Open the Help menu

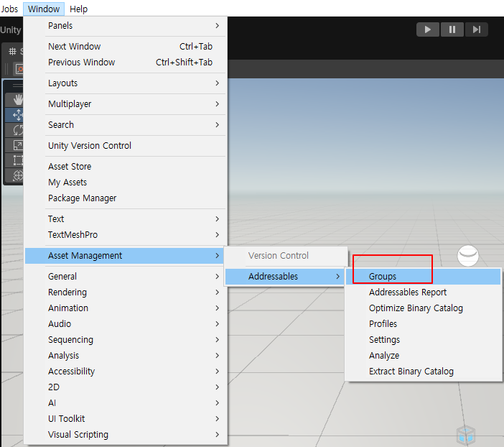coord(79,9)
